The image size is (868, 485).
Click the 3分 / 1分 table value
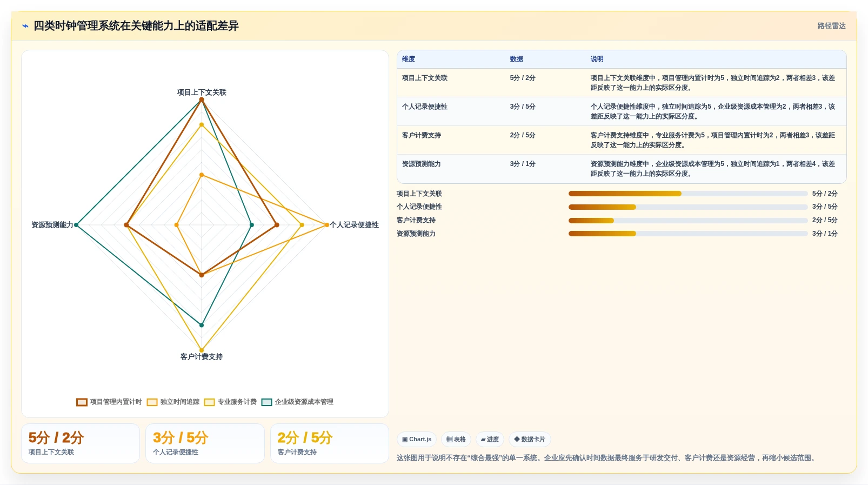pos(523,164)
